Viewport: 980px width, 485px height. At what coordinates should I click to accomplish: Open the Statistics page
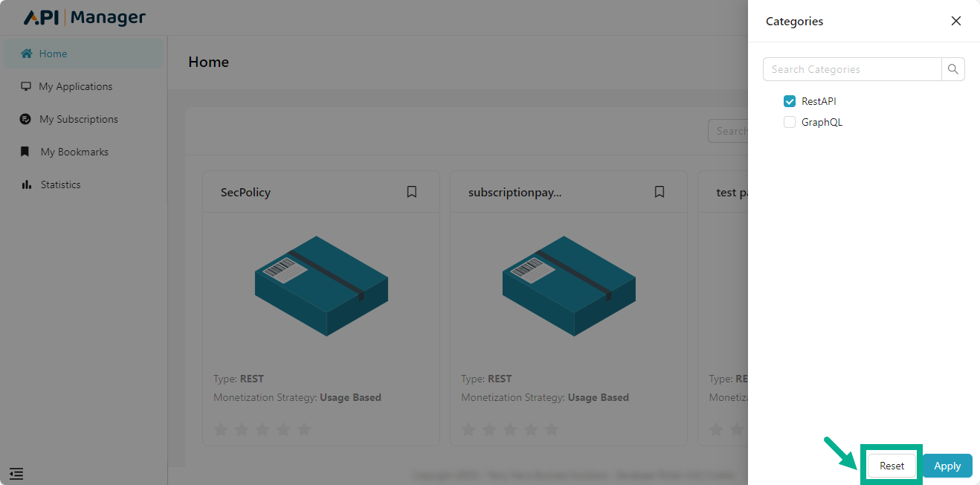pyautogui.click(x=62, y=184)
